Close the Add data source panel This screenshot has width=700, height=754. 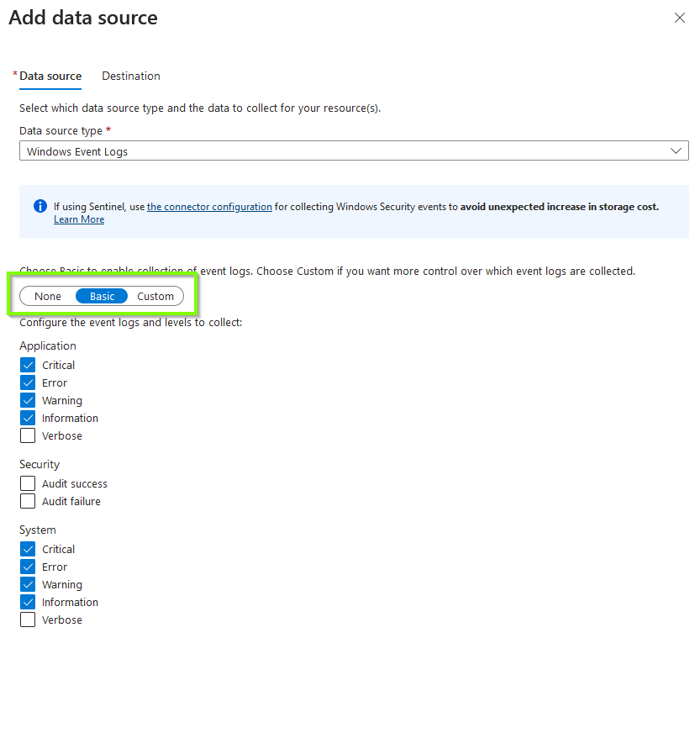point(680,17)
